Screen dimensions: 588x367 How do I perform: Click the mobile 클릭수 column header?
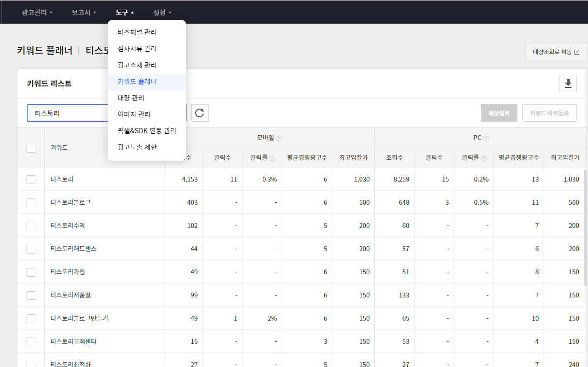point(223,157)
